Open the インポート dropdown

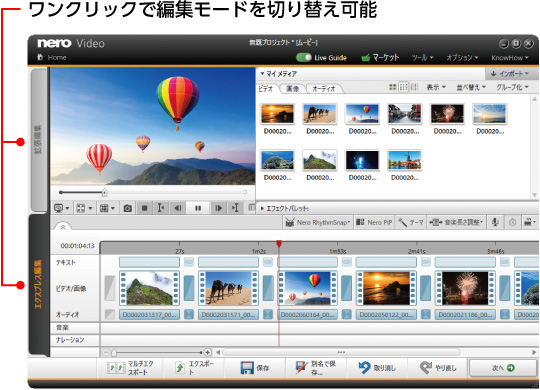click(511, 74)
